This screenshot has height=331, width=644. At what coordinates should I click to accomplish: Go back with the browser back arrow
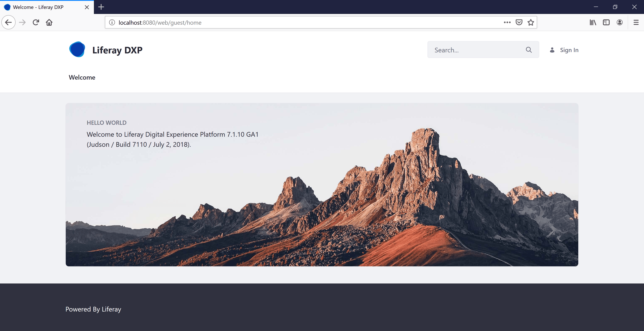(9, 23)
